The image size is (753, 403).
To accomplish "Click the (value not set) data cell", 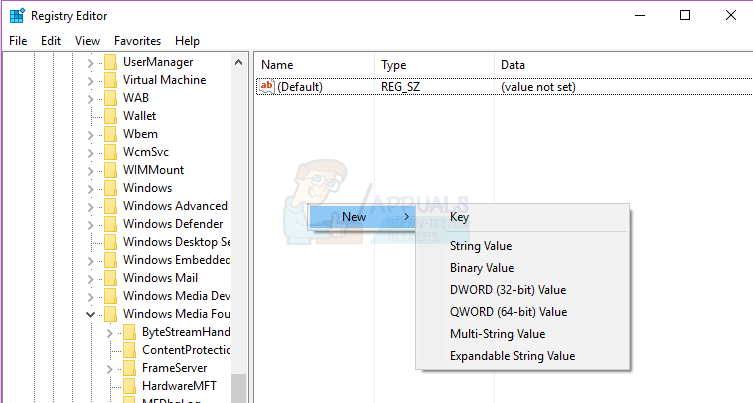I will click(x=538, y=87).
